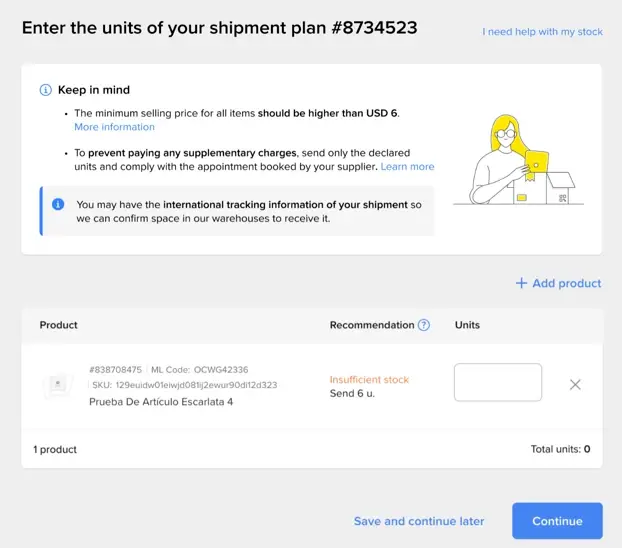Click the ML Code OCWG42336 text
This screenshot has width=622, height=548.
[x=200, y=370]
